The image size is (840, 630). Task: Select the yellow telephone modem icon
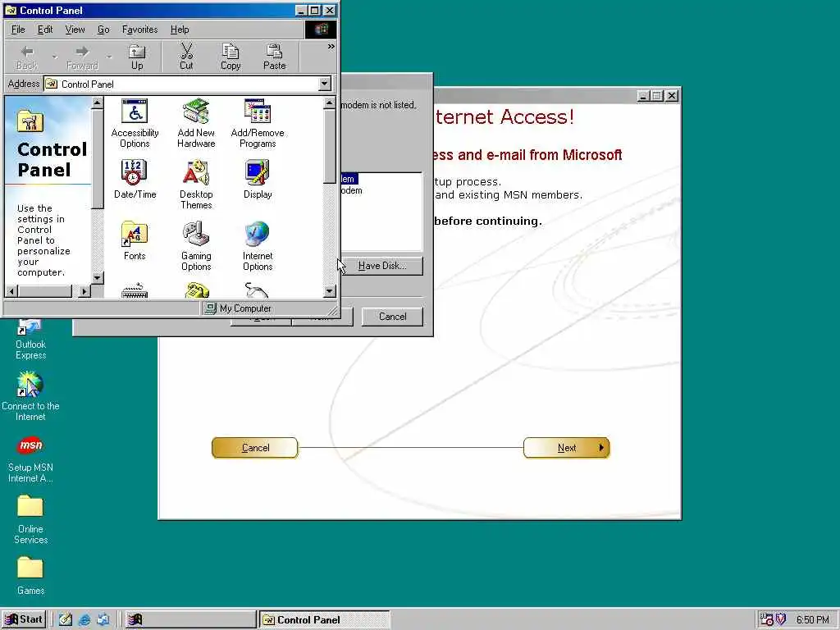click(196, 290)
